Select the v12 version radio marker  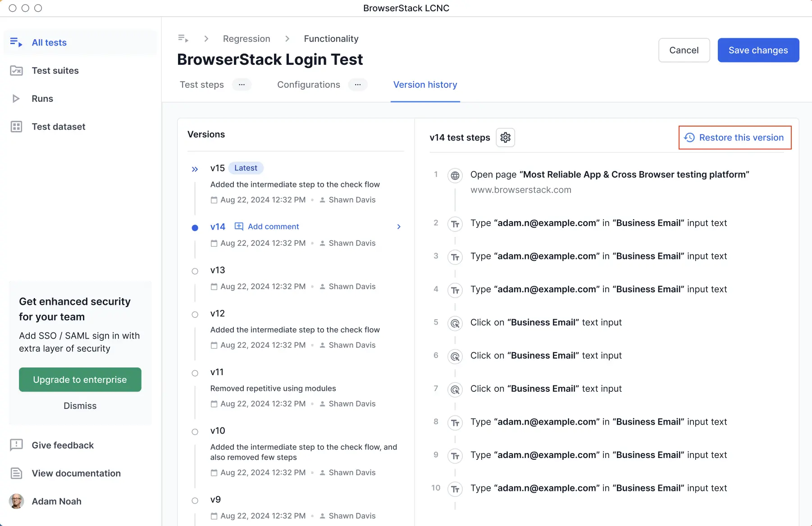[x=195, y=314]
